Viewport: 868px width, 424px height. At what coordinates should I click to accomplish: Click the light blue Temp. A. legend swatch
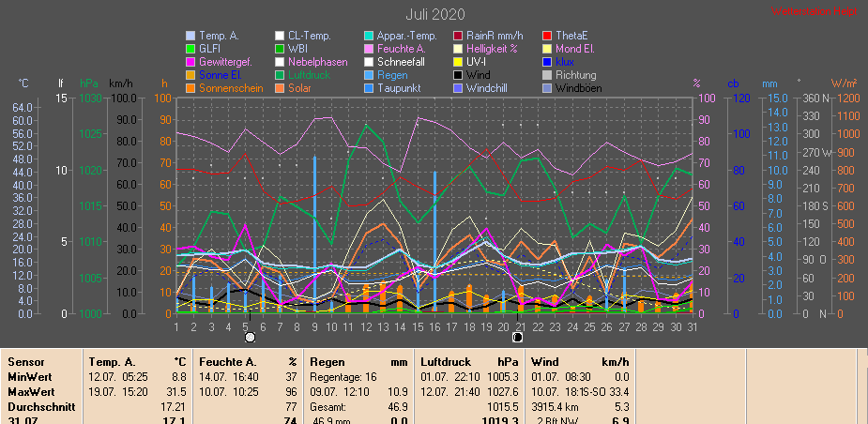(x=190, y=36)
